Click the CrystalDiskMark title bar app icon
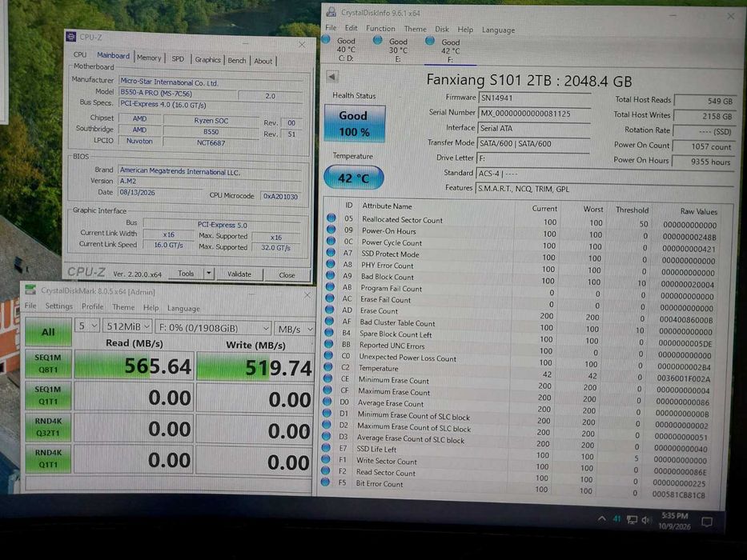 coord(30,290)
